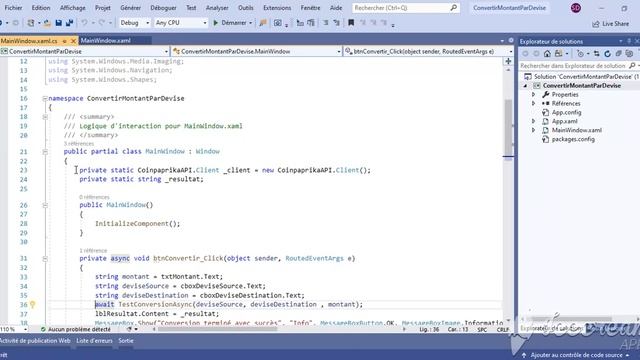640x360 pixels.
Task: Click the Refresh icon in solution explorer
Action: (607, 53)
